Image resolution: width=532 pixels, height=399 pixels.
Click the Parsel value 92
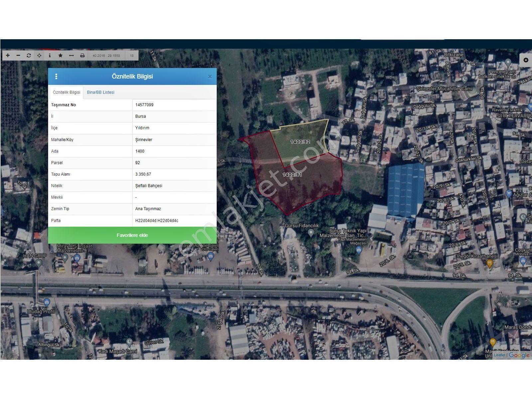(138, 163)
